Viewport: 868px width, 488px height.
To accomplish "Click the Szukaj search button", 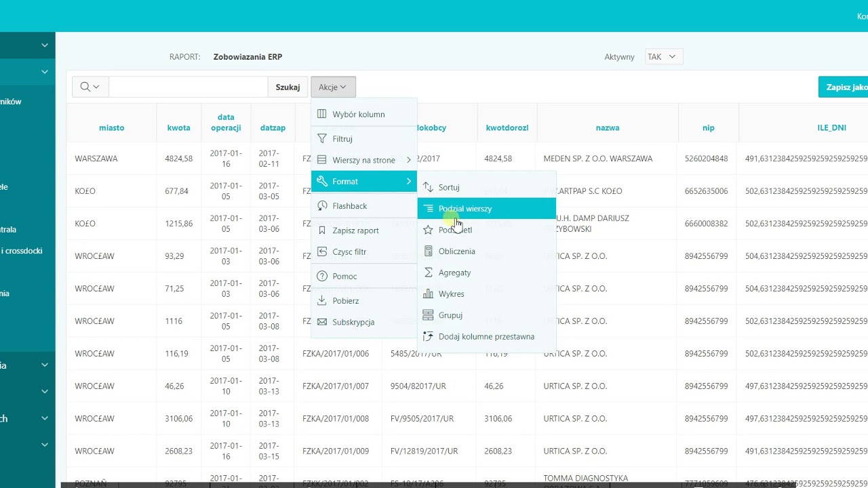I will coord(288,87).
